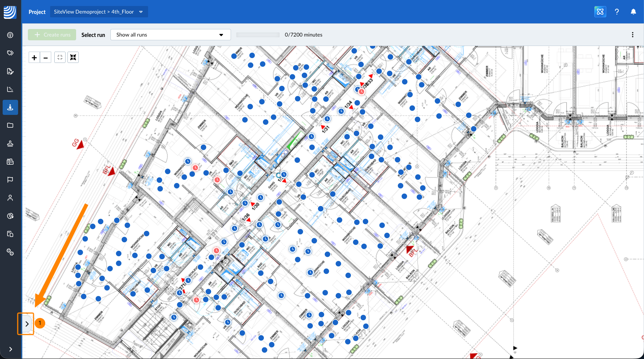This screenshot has height=359, width=644.
Task: Select the blue clock marker above 1/31 label
Action: pos(327,119)
